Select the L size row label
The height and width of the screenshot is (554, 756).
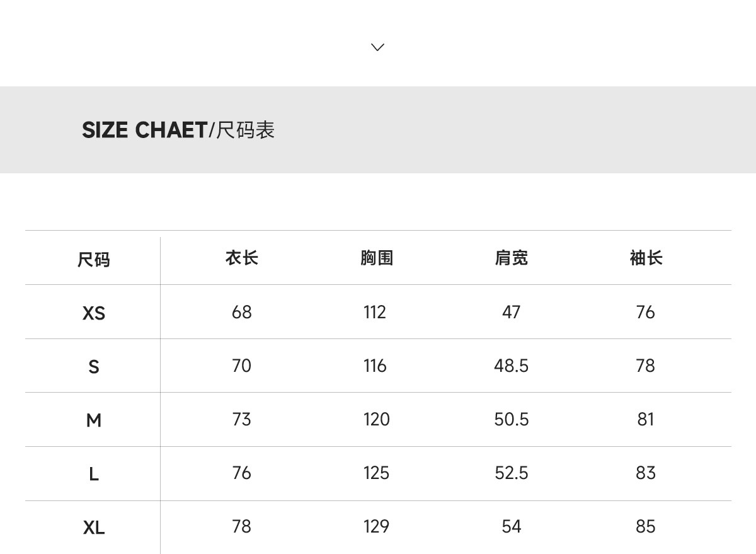coord(94,473)
